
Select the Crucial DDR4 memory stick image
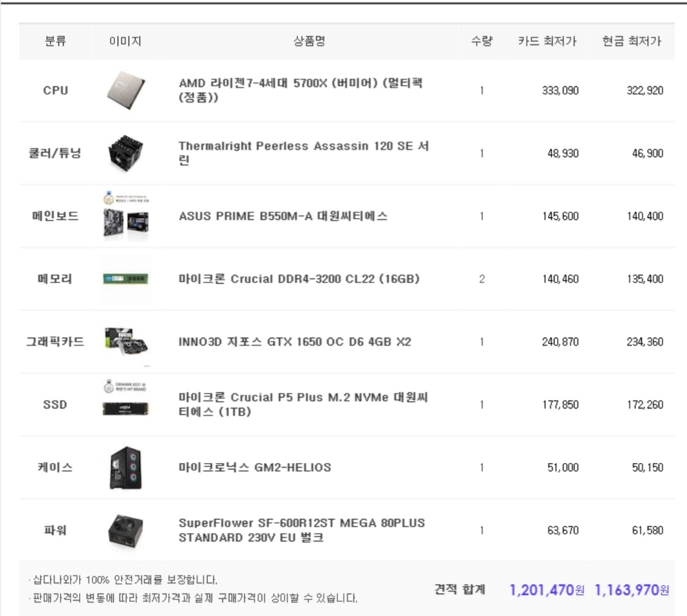click(126, 279)
